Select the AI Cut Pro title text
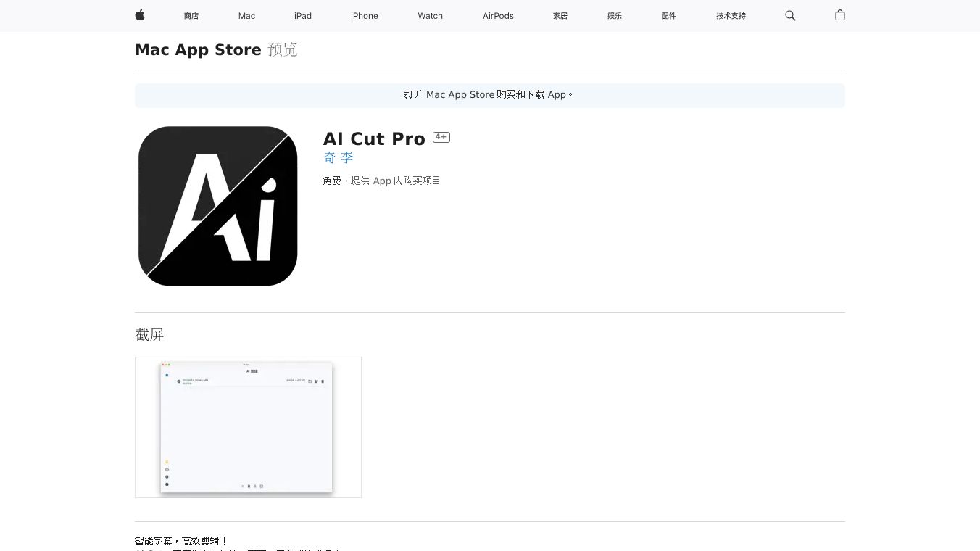The height and width of the screenshot is (551, 980). tap(374, 138)
